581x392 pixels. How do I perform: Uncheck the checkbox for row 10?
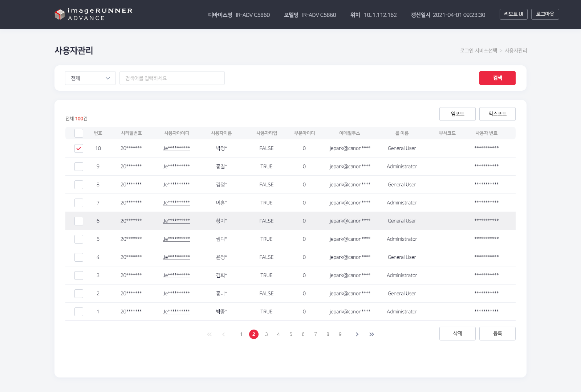pos(79,148)
